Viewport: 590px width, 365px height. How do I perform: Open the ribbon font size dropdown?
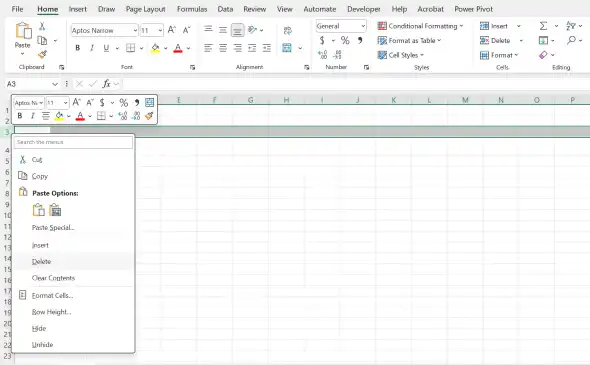click(160, 30)
